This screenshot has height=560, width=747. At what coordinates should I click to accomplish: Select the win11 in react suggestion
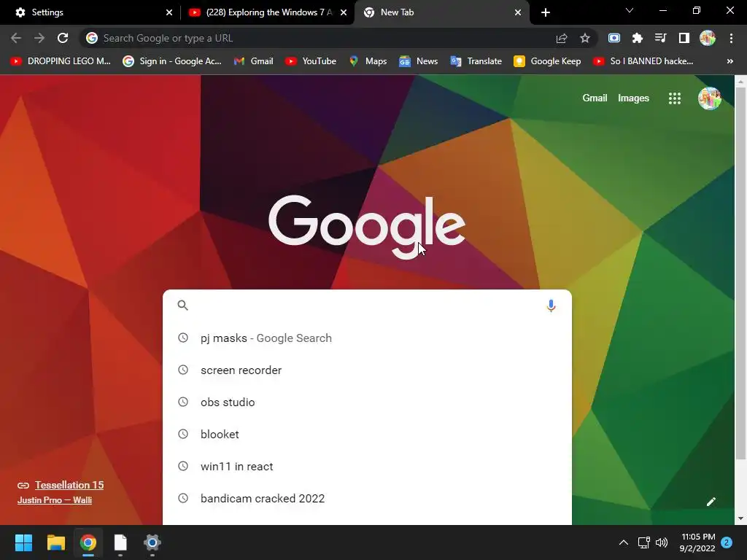click(367, 466)
